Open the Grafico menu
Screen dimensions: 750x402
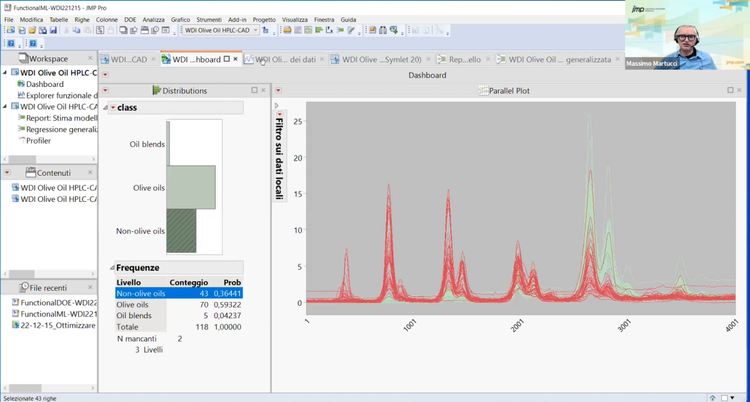[180, 19]
